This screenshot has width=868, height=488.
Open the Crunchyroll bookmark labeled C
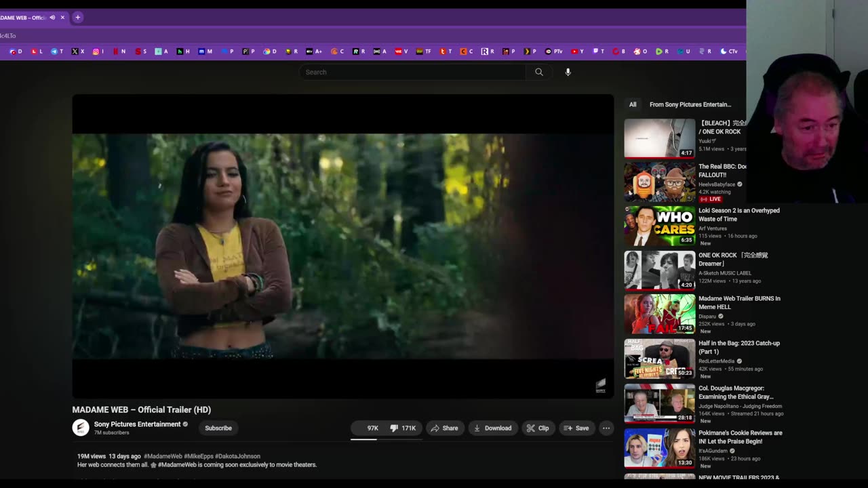pyautogui.click(x=337, y=52)
